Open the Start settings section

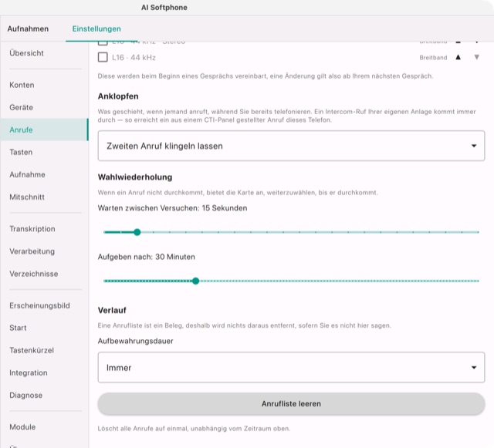44,328
